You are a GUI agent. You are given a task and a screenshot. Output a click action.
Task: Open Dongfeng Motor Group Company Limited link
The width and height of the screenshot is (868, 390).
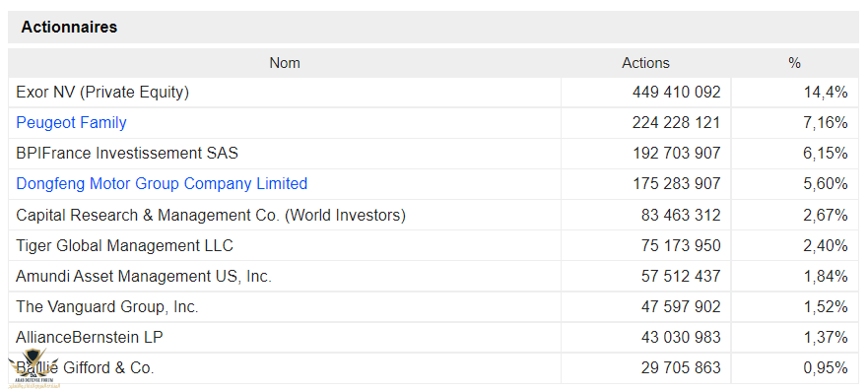(x=162, y=183)
